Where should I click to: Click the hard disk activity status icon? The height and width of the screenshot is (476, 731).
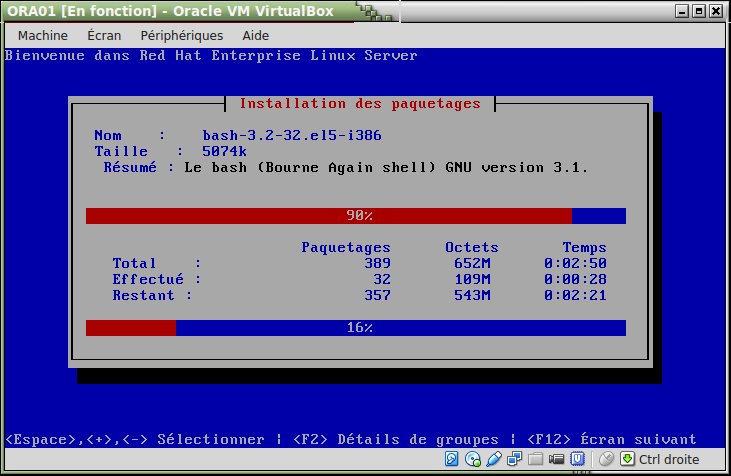451,459
